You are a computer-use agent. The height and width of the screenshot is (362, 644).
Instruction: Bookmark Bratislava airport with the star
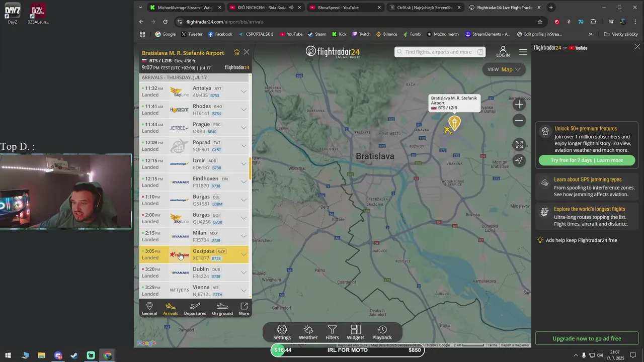[x=236, y=52]
